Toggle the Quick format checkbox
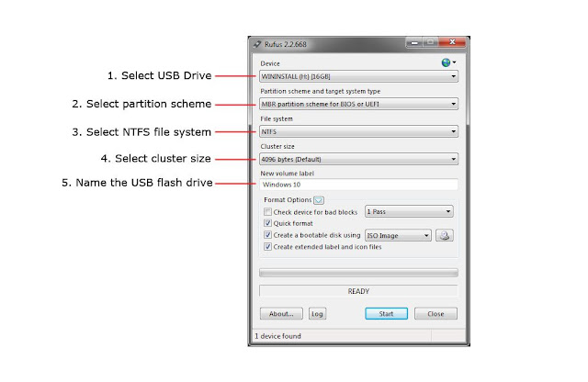 point(267,223)
